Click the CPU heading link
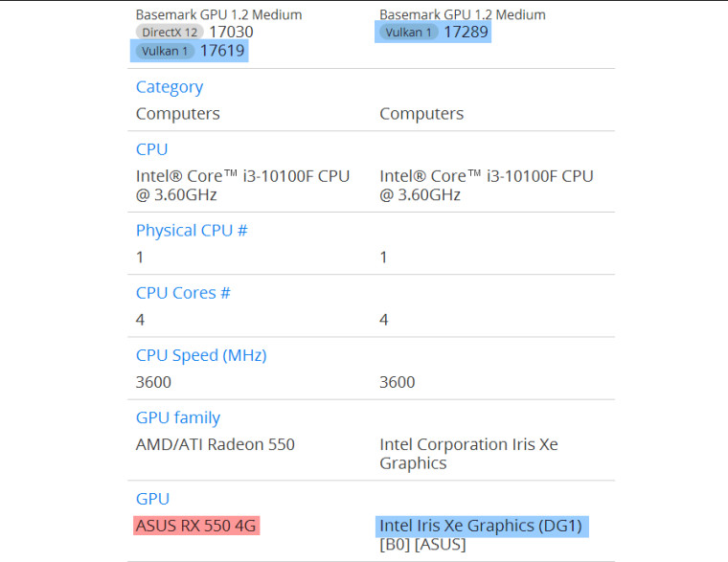Viewport: 728px width, 562px height. (x=151, y=149)
